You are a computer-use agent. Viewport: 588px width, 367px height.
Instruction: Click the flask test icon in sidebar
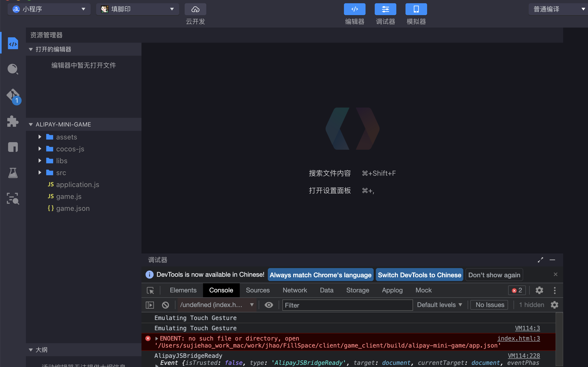(x=13, y=173)
